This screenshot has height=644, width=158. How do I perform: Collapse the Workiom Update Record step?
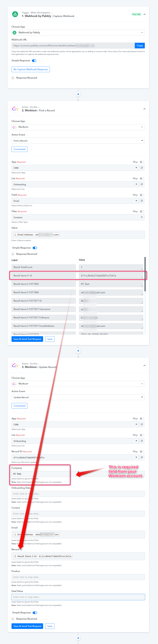tap(144, 365)
